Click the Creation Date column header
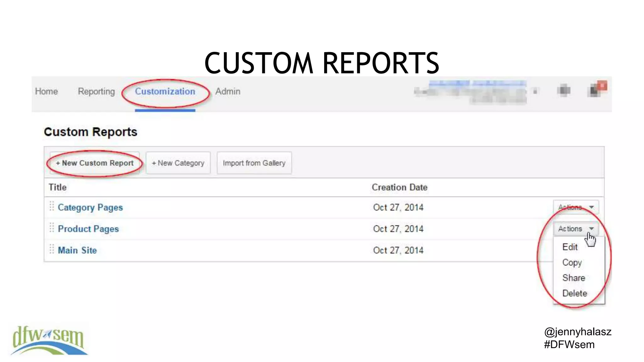The height and width of the screenshot is (362, 644). (399, 187)
